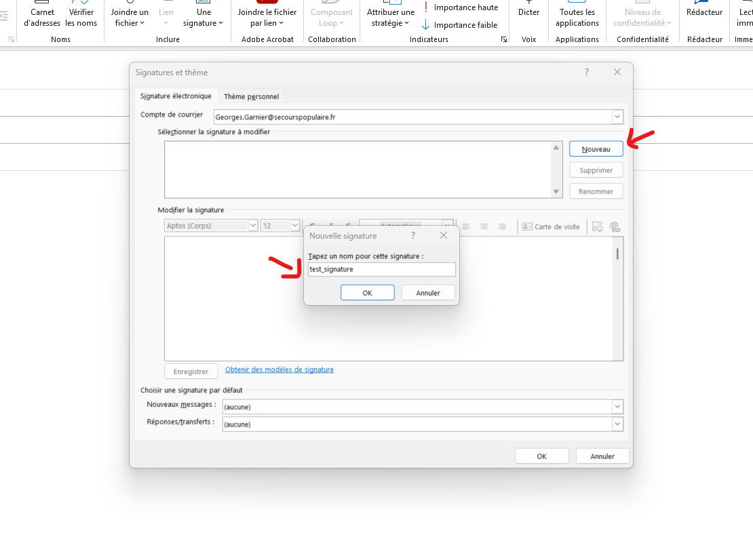Expand the Compte de courrier dropdown
Image resolution: width=753 pixels, height=560 pixels.
click(617, 117)
